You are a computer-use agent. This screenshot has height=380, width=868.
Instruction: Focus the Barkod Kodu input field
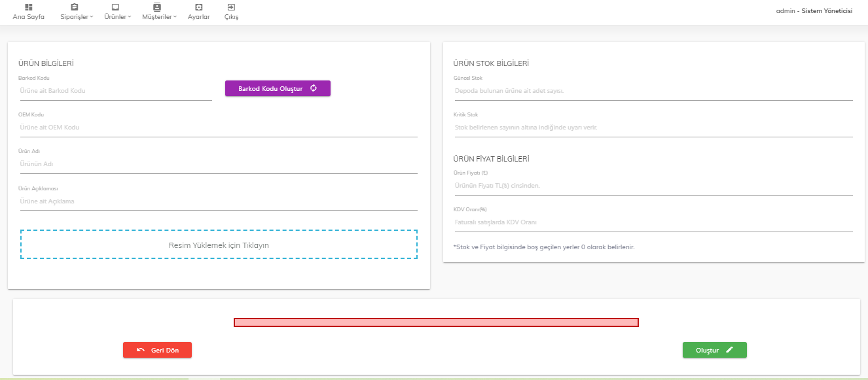click(115, 91)
